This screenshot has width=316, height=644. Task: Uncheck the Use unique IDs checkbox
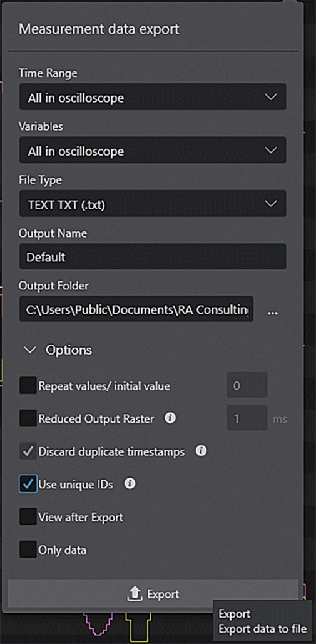(x=28, y=484)
